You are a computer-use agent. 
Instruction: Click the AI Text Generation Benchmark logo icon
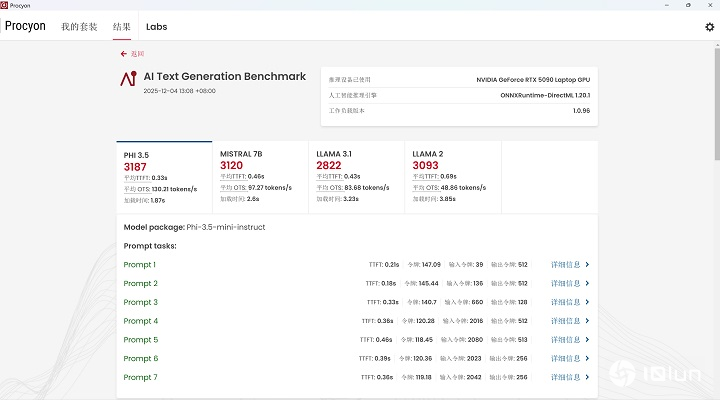127,77
